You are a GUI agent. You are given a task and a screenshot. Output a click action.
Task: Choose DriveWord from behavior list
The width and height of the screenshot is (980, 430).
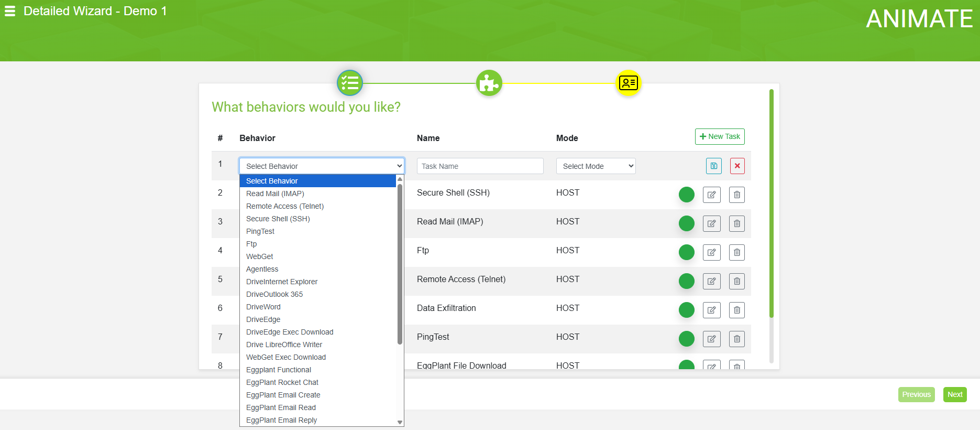263,307
